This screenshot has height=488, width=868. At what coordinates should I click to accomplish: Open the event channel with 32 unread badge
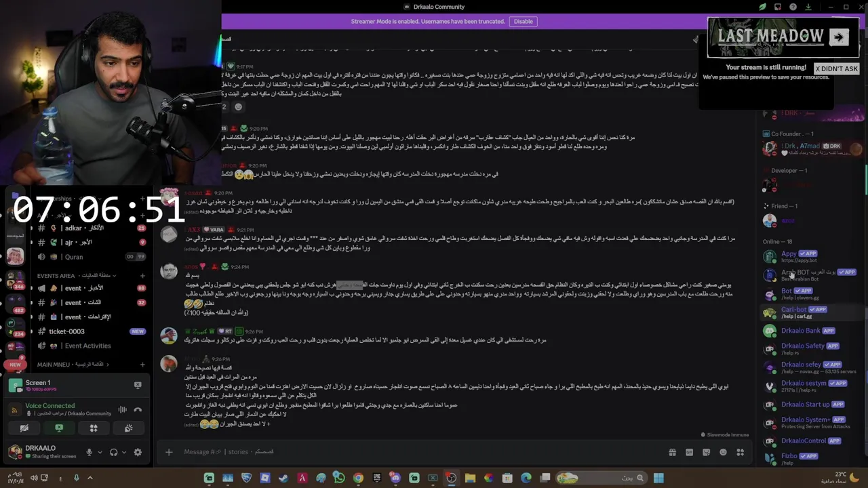[x=92, y=302]
